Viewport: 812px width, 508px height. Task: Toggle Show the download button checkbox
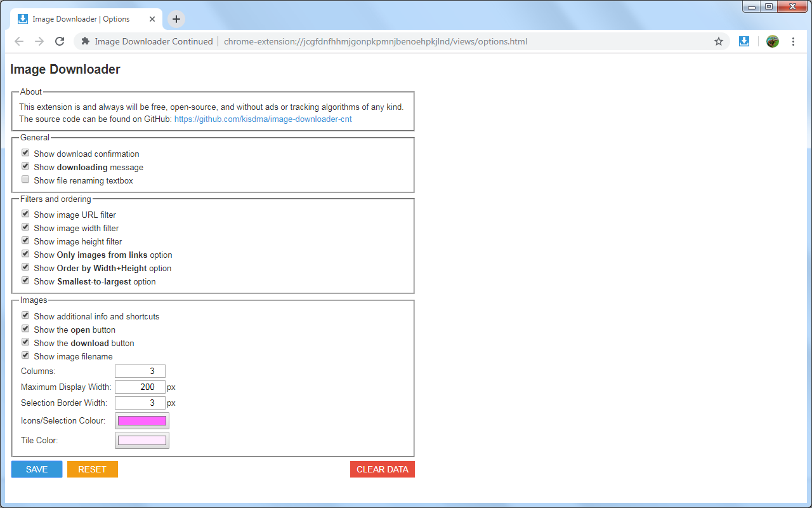tap(25, 342)
